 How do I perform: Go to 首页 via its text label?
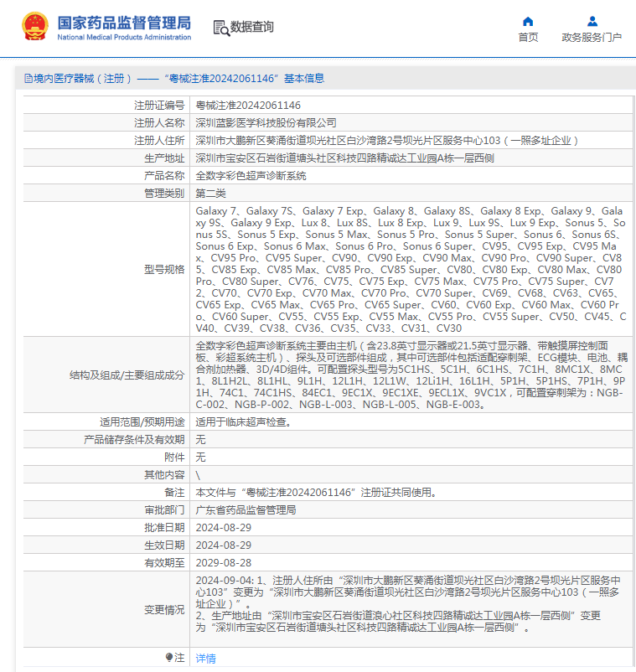click(x=528, y=38)
